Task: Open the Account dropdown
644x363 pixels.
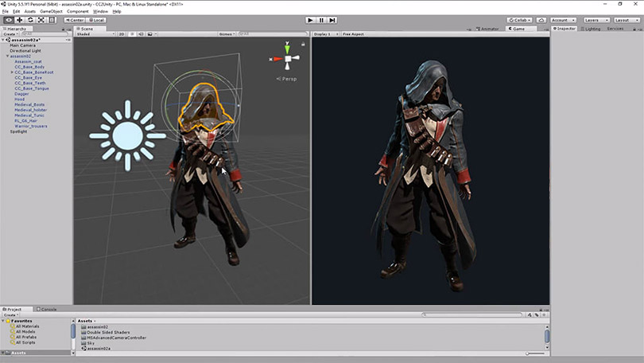Action: coord(563,20)
